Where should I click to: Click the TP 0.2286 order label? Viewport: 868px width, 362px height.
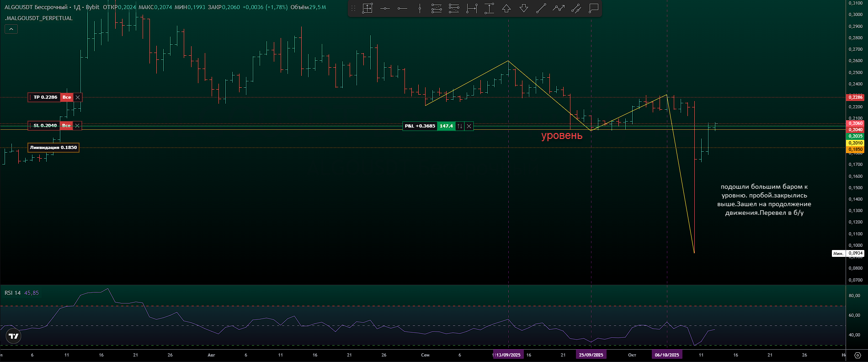(45, 97)
